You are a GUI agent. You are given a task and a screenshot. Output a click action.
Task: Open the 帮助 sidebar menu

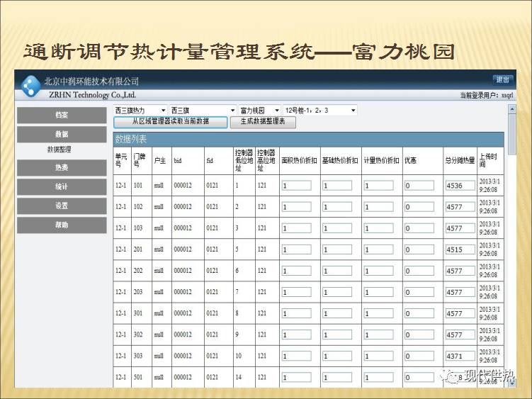[62, 225]
